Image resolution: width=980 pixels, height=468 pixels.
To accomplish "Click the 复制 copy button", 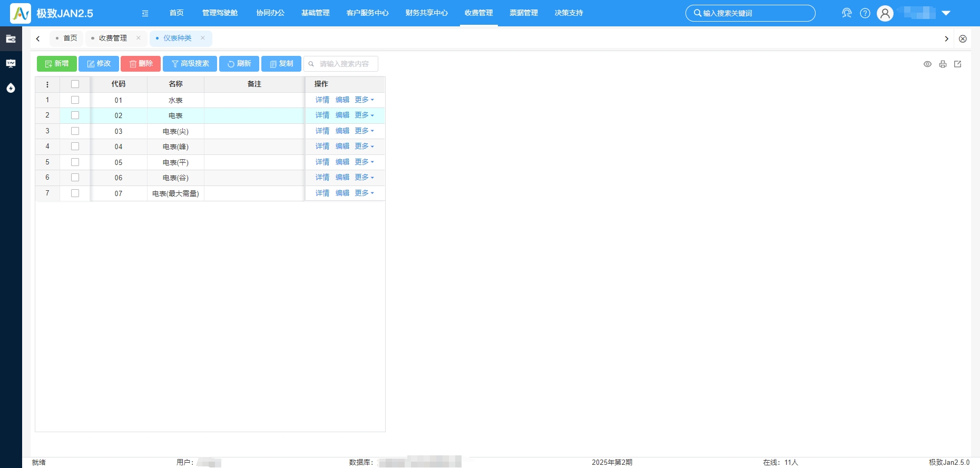I will [x=281, y=64].
